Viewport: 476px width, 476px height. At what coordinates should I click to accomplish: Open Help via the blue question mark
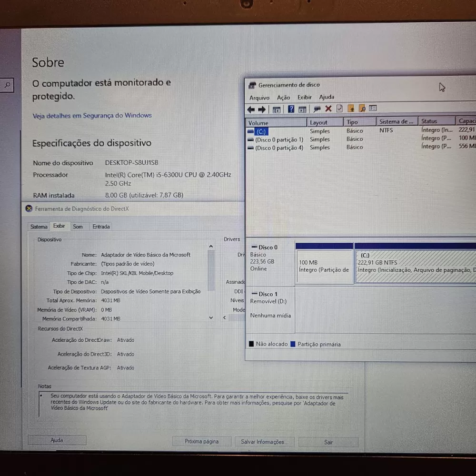click(291, 109)
